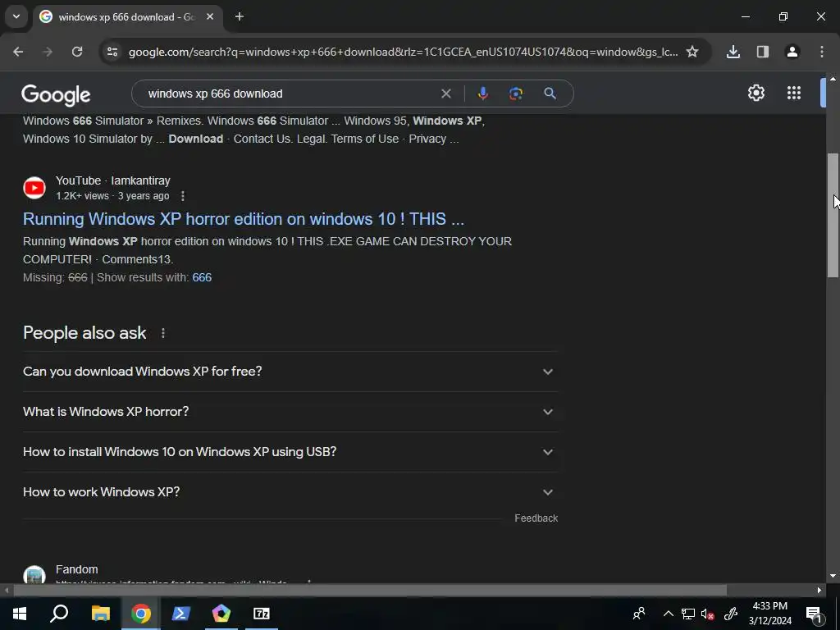
Task: Open a new tab with the plus button
Action: coord(240,17)
